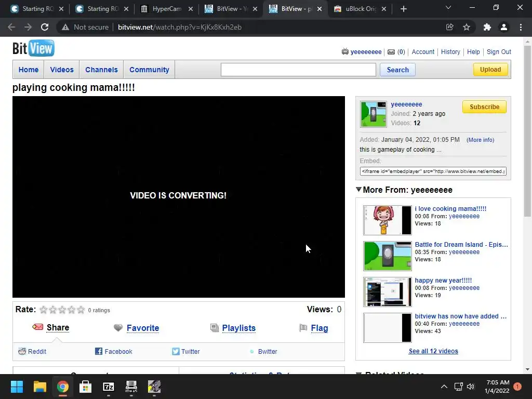Go to the Channels tab

(101, 70)
